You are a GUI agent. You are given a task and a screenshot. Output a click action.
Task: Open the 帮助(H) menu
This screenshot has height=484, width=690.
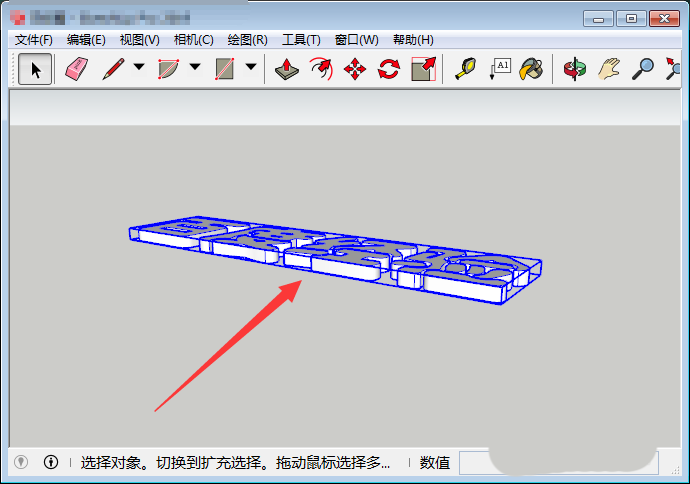[x=413, y=40]
